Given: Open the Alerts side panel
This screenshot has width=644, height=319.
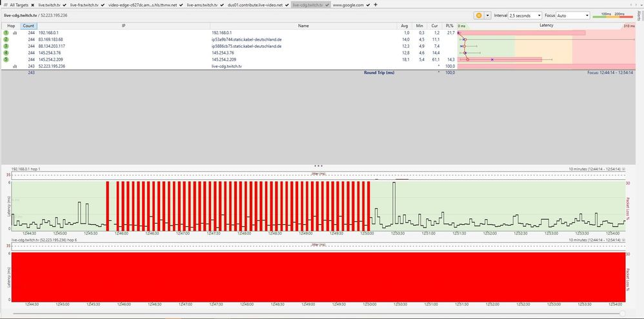Looking at the screenshot, I should point(639,15).
